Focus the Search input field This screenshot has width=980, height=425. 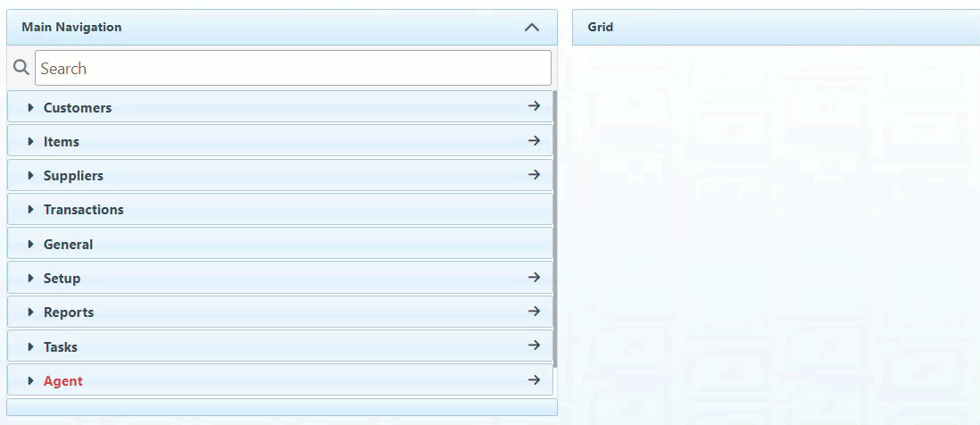click(x=293, y=68)
